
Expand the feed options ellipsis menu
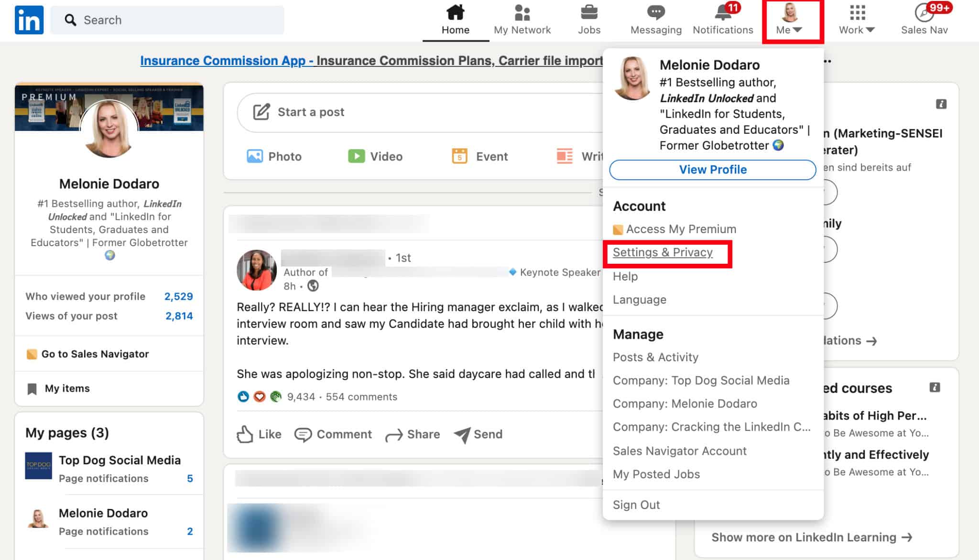click(x=827, y=61)
